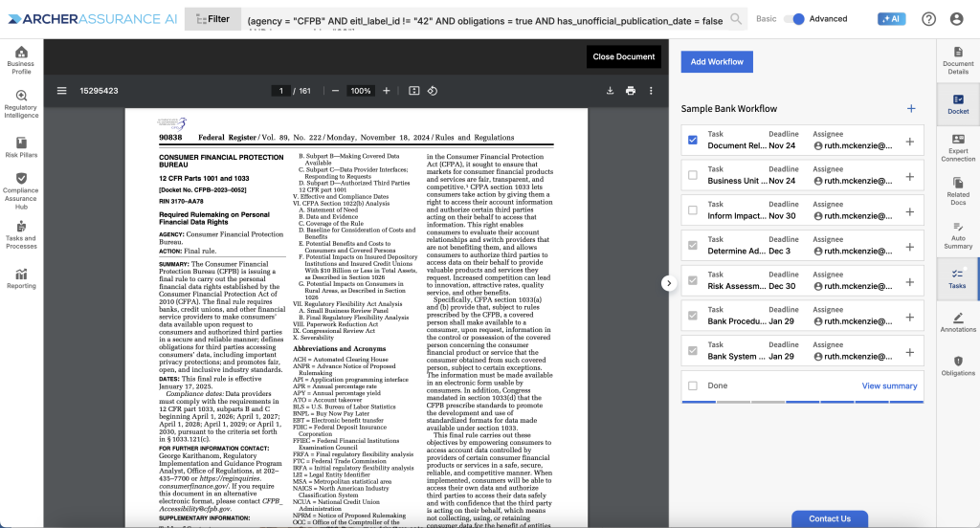Open the help question mark icon
The image size is (980, 528).
coord(928,19)
